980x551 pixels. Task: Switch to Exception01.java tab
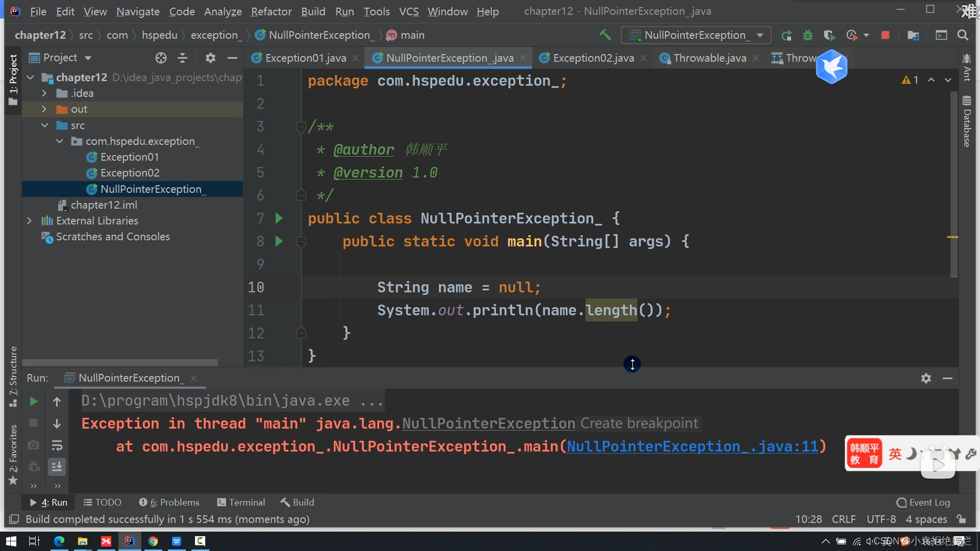pos(305,58)
